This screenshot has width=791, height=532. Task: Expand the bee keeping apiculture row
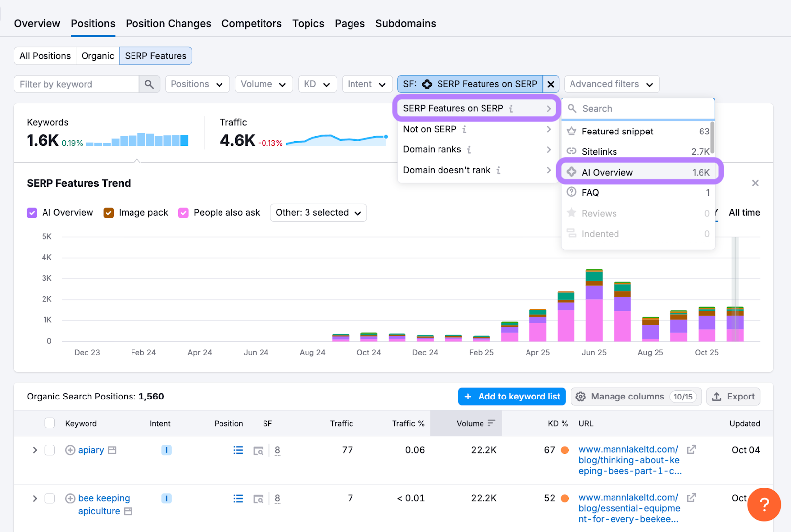35,498
